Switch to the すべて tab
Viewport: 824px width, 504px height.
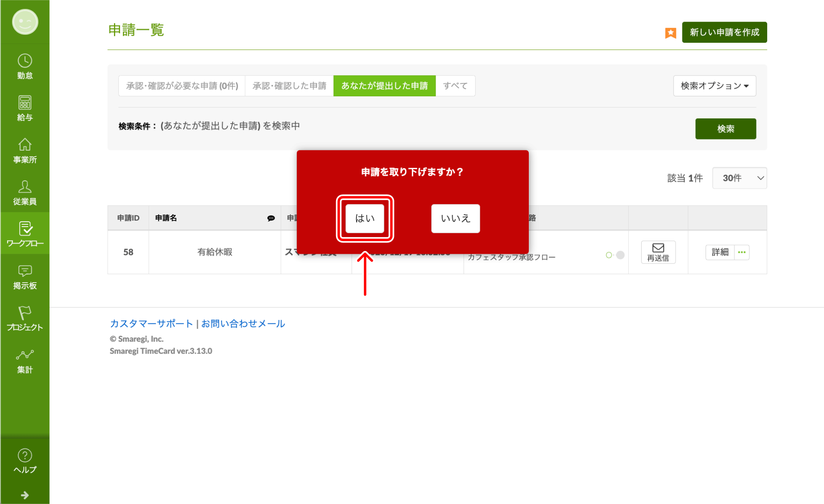click(455, 86)
